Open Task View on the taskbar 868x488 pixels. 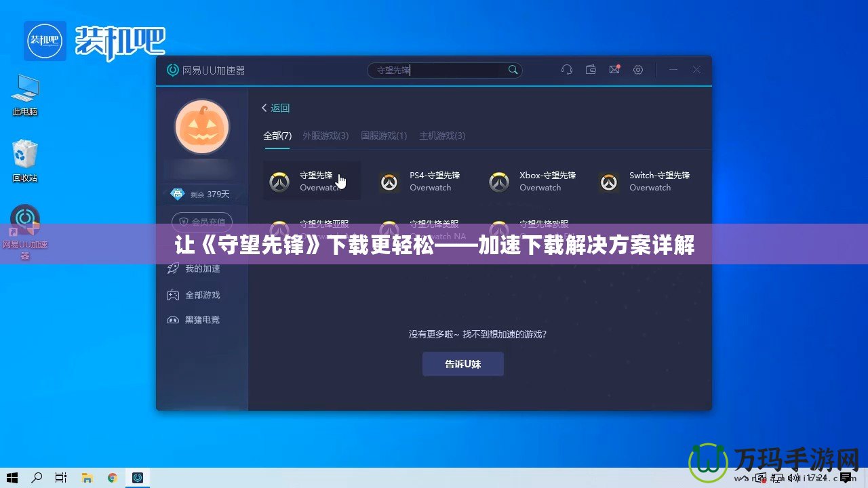click(61, 478)
